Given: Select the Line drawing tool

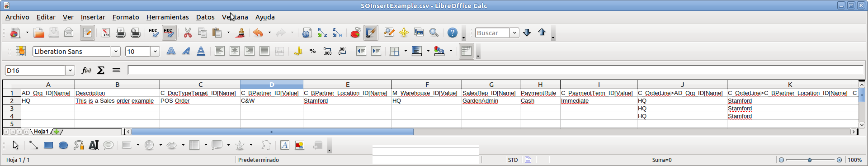Looking at the screenshot, I should [33, 145].
